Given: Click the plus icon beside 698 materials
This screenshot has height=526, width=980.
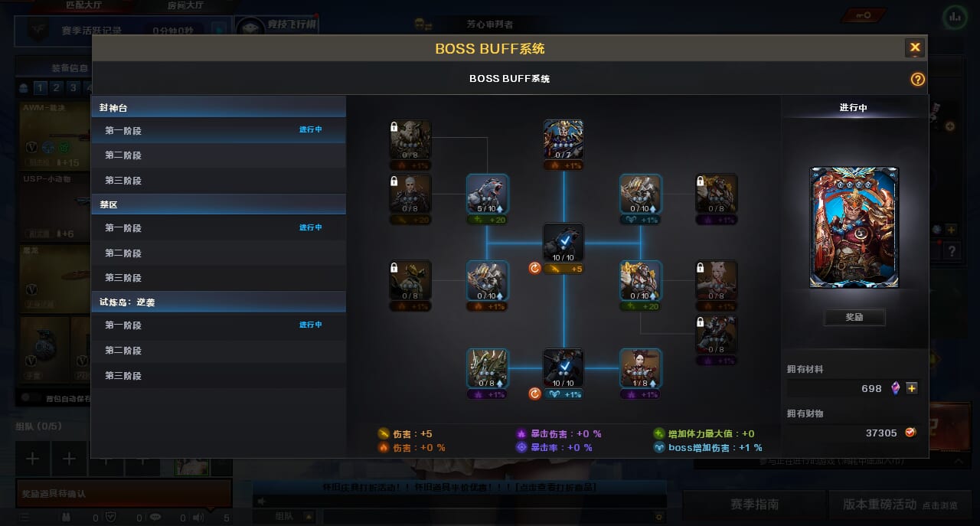Looking at the screenshot, I should tap(911, 388).
